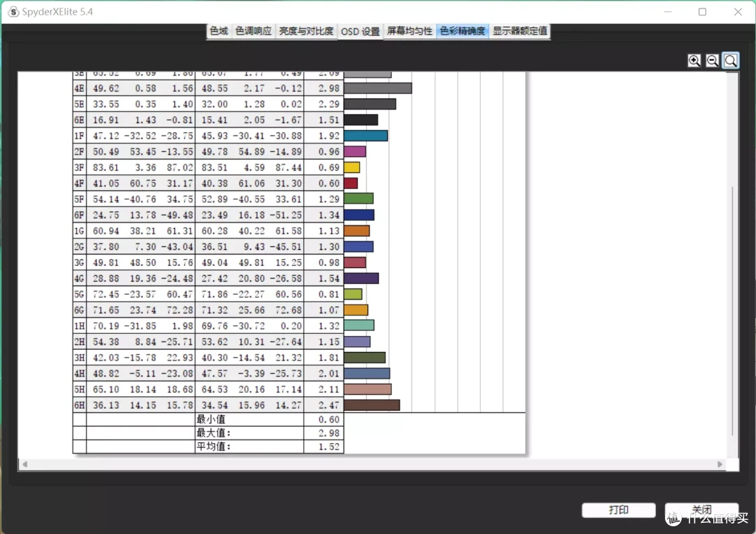756x534 pixels.
Task: Click the 最大值: label
Action: click(213, 433)
